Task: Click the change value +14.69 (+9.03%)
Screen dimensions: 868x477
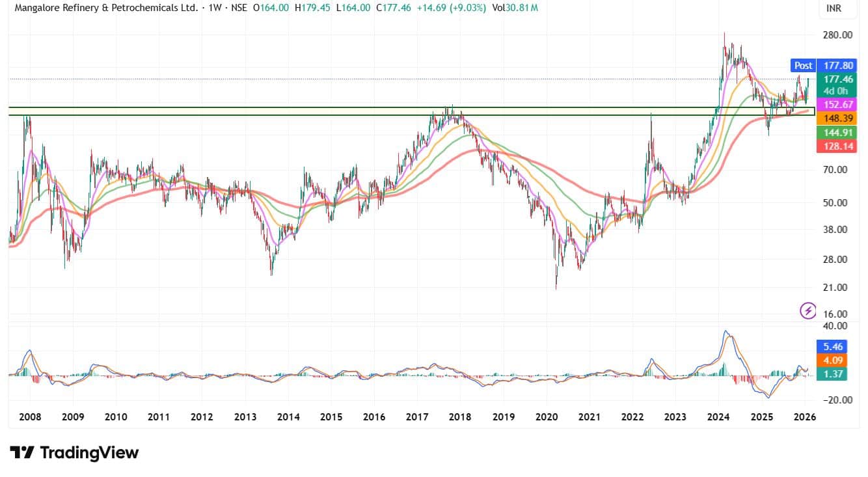Action: [452, 8]
